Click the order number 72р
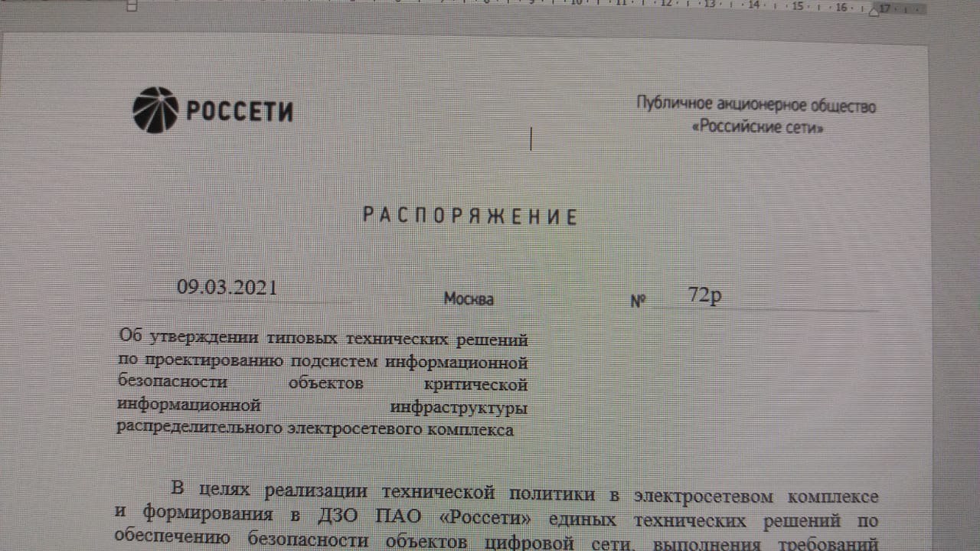Viewport: 980px width, 551px height. 704,295
